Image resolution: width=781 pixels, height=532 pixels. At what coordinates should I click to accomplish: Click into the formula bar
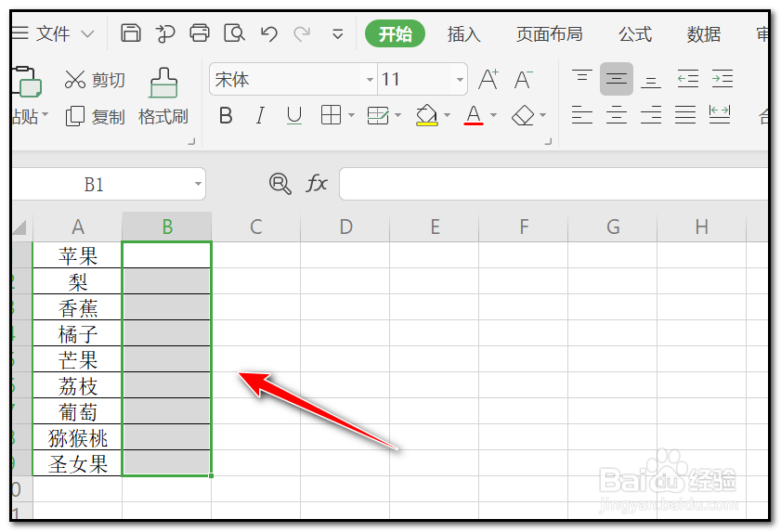pos(553,184)
